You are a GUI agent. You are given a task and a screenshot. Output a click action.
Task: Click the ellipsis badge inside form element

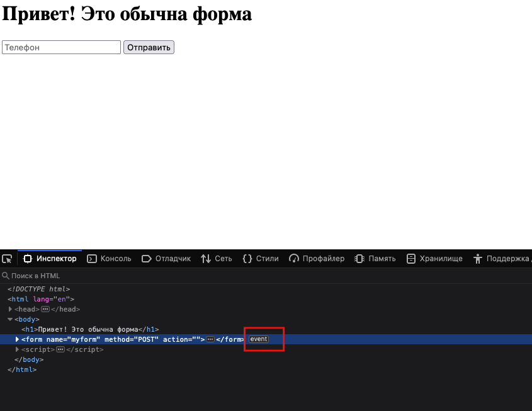[210, 339]
